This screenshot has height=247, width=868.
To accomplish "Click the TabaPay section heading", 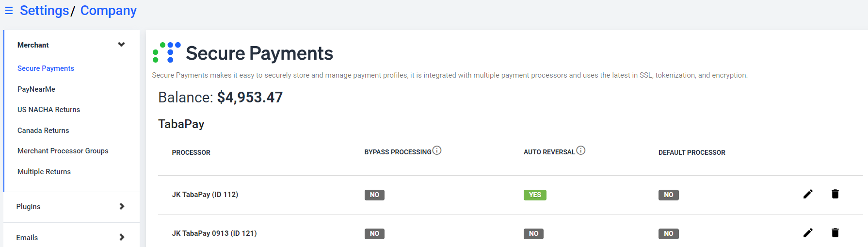I will click(x=181, y=124).
